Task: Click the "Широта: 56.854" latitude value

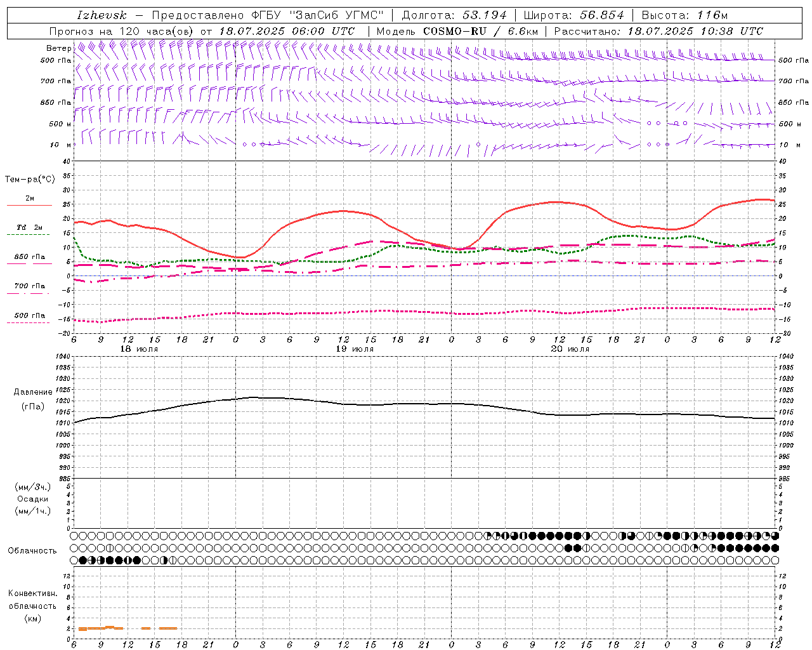Action: [574, 15]
